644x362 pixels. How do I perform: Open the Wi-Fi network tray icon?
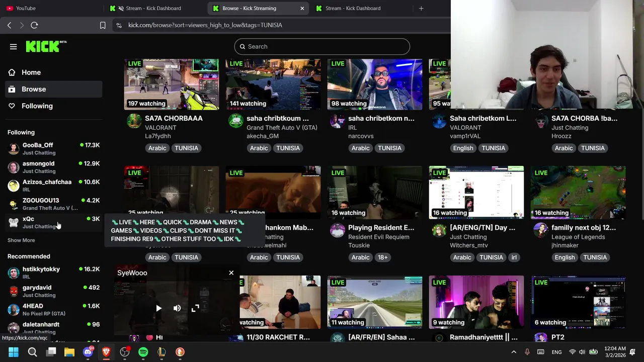pos(572,352)
